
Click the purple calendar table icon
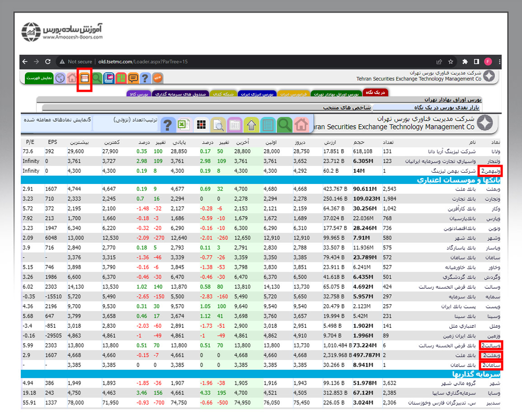tap(235, 125)
